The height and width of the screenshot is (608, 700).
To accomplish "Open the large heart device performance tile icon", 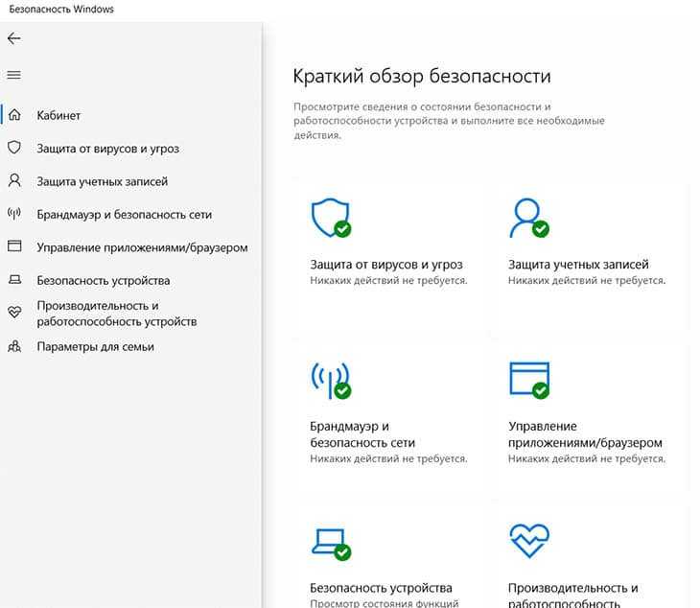I will (x=529, y=541).
